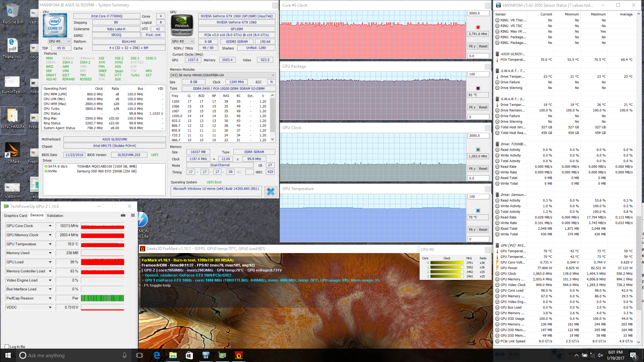Open the GPU #0 selector dropdown

click(x=183, y=41)
